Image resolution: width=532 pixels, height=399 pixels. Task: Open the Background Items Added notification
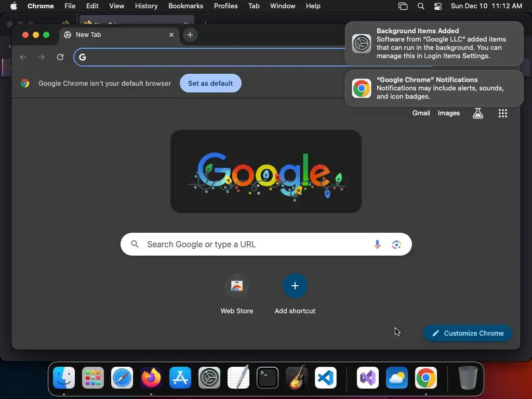tap(434, 44)
